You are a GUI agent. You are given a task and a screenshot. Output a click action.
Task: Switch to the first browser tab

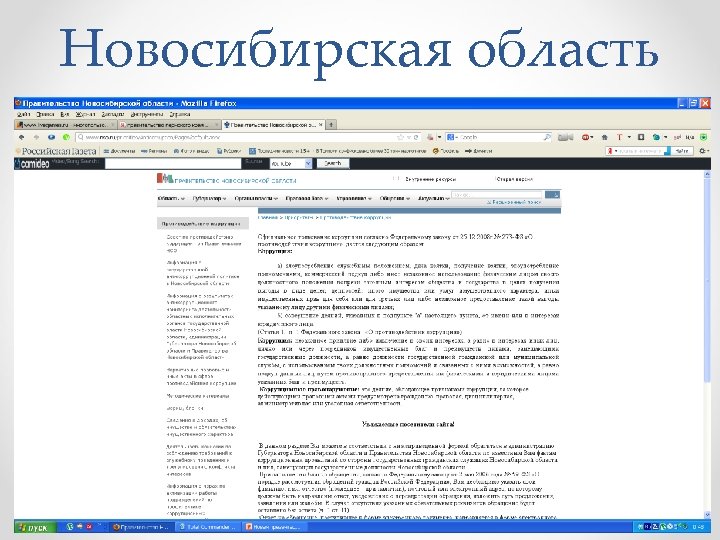(66, 124)
